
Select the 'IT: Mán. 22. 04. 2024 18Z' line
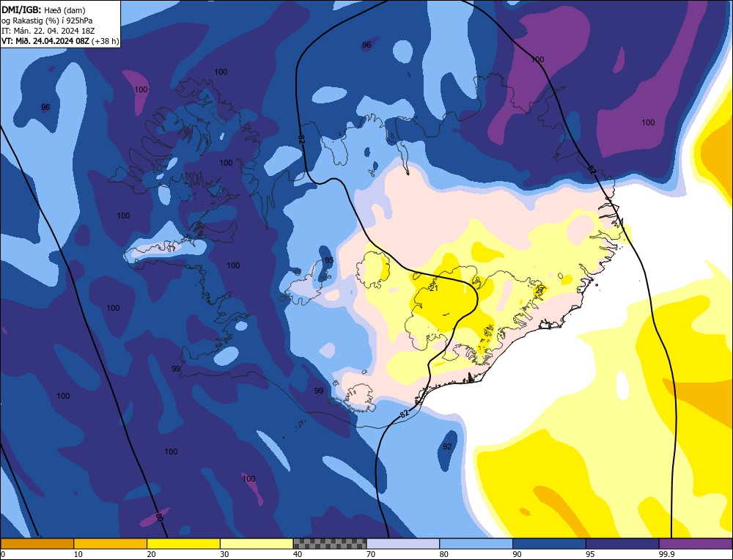(x=48, y=31)
